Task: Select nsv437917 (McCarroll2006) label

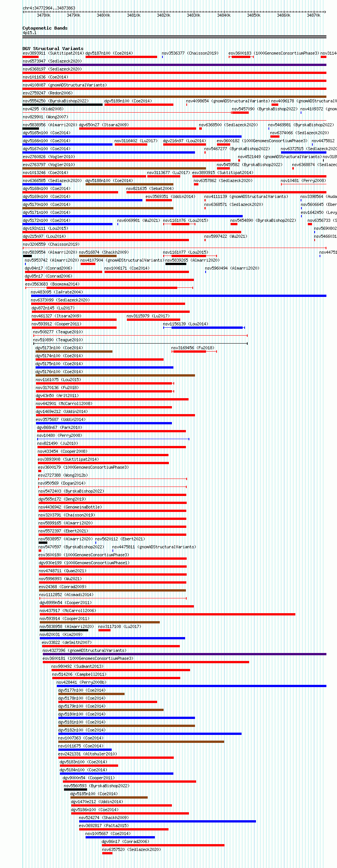Action: pyautogui.click(x=68, y=611)
